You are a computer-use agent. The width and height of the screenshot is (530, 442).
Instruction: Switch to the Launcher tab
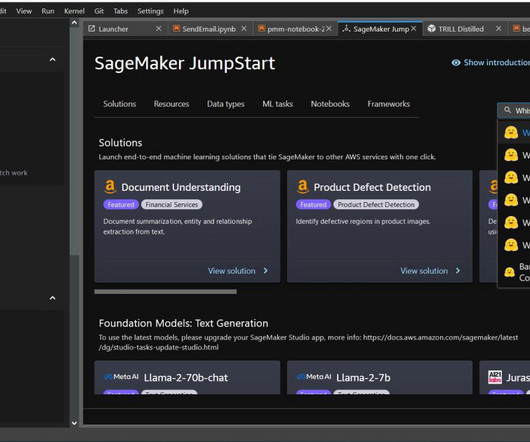coord(125,29)
